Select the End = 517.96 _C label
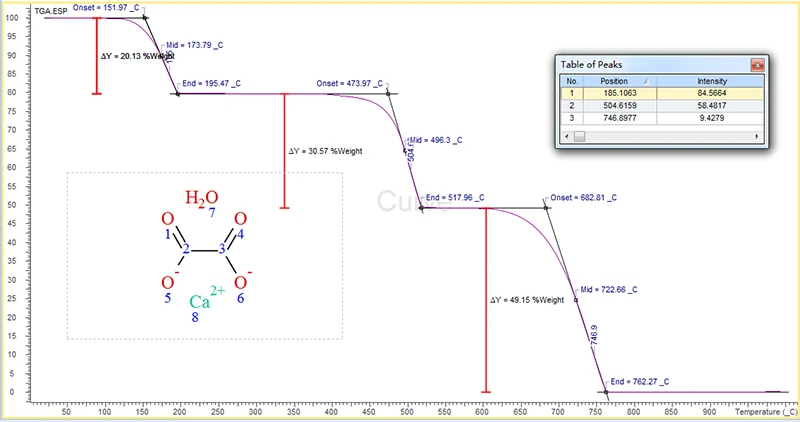Image resolution: width=800 pixels, height=422 pixels. click(x=455, y=197)
